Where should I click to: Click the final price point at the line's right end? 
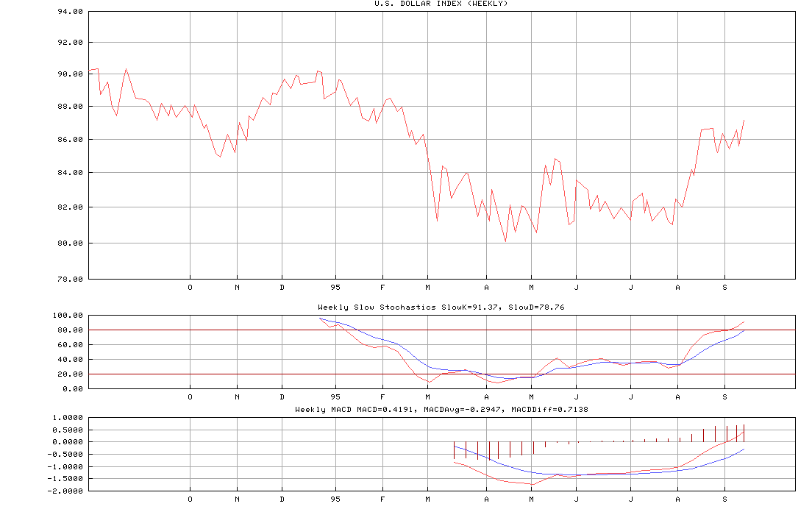(744, 120)
